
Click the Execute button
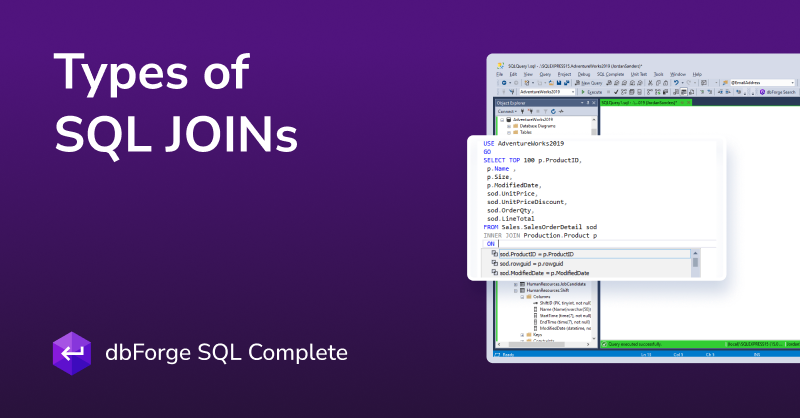pos(592,92)
